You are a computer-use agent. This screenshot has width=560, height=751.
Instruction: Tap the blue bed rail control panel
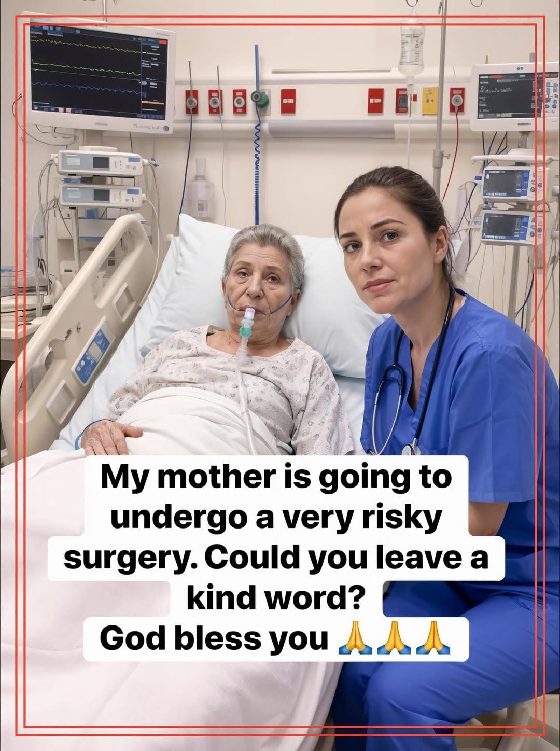94,353
